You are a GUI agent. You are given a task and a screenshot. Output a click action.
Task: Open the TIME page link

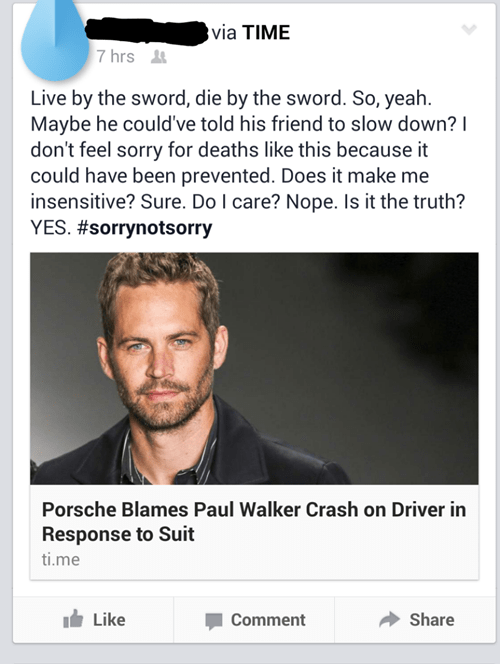(266, 32)
